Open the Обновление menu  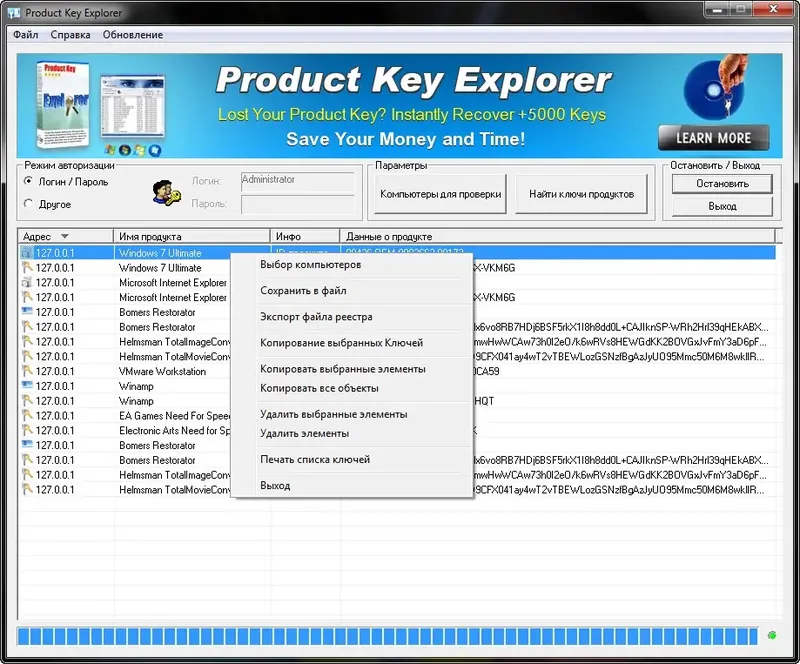(x=133, y=33)
